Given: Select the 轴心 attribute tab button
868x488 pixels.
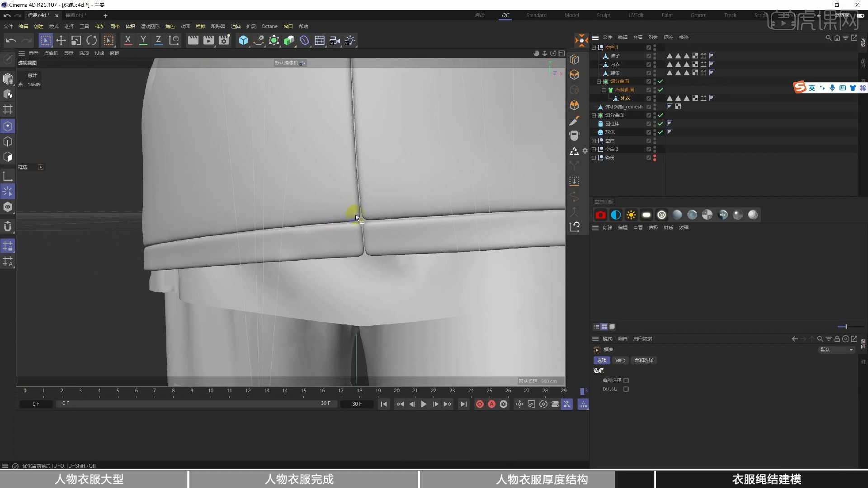Looking at the screenshot, I should coord(620,361).
